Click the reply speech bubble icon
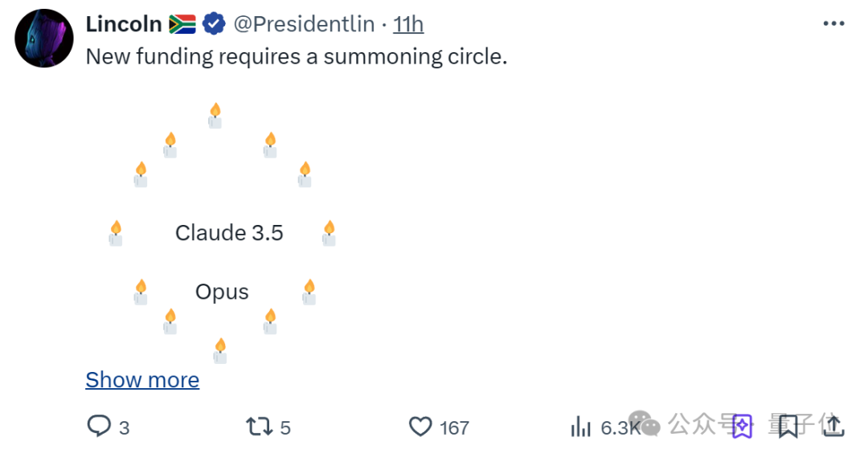868x458 pixels. click(99, 427)
